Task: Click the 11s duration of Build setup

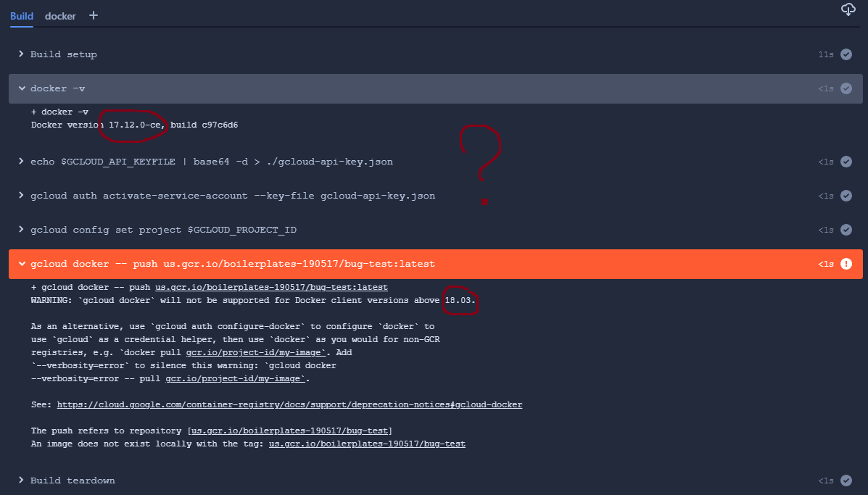Action: coord(826,54)
